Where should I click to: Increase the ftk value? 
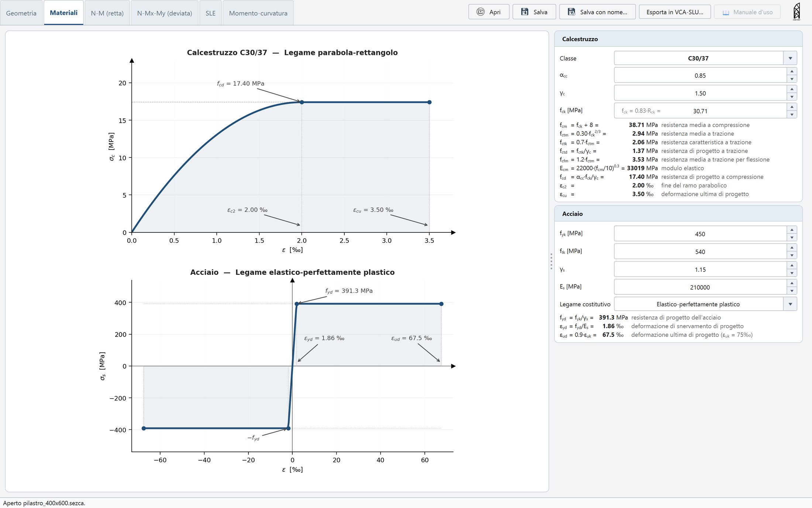[x=792, y=248]
